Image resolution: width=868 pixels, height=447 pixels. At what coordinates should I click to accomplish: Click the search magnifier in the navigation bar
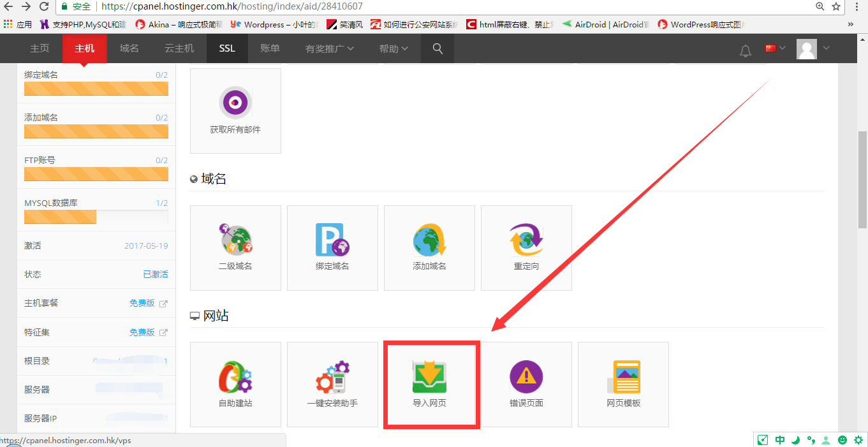click(438, 48)
